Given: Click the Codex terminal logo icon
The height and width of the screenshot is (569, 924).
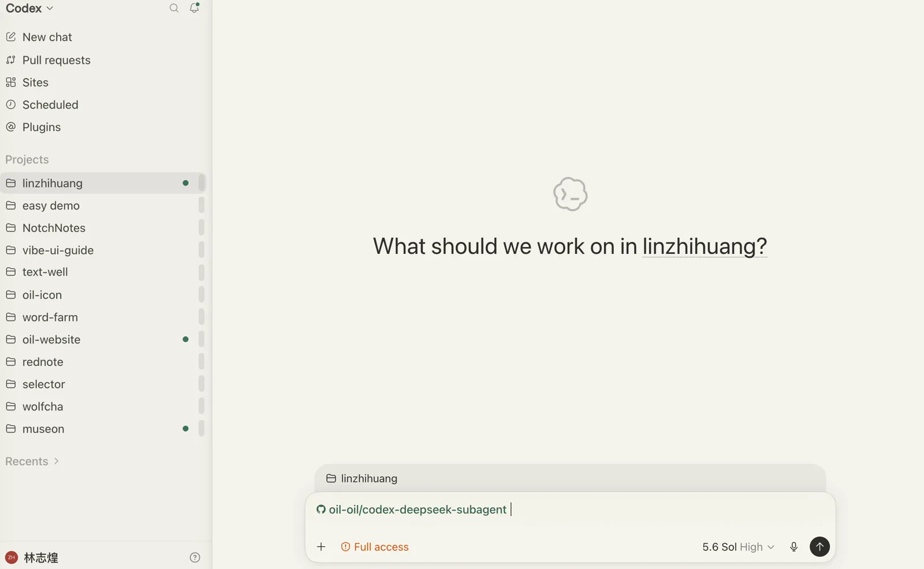Looking at the screenshot, I should (570, 194).
